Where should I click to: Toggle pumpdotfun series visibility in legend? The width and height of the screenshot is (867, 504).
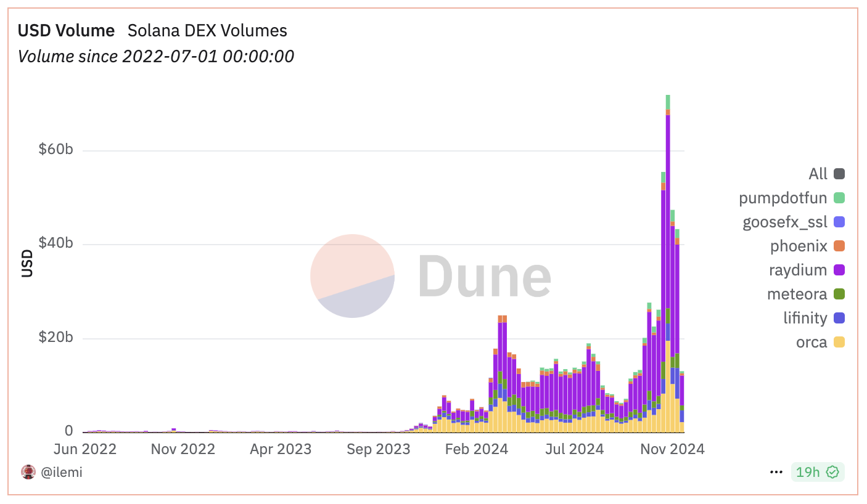point(783,197)
